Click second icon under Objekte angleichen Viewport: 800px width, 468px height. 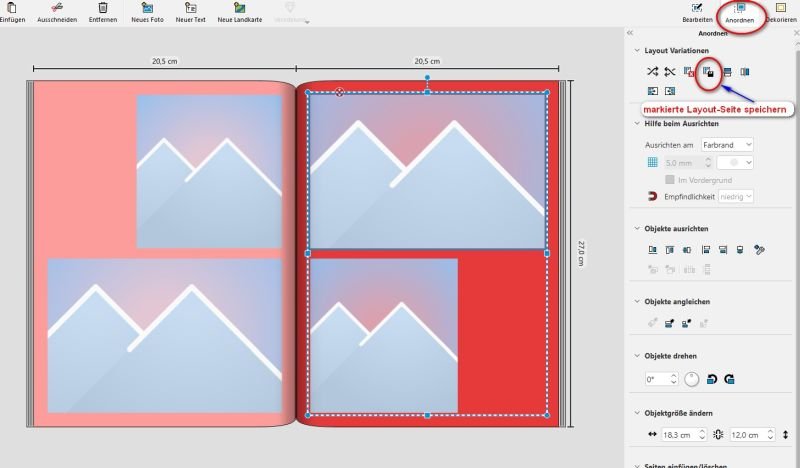coord(669,323)
